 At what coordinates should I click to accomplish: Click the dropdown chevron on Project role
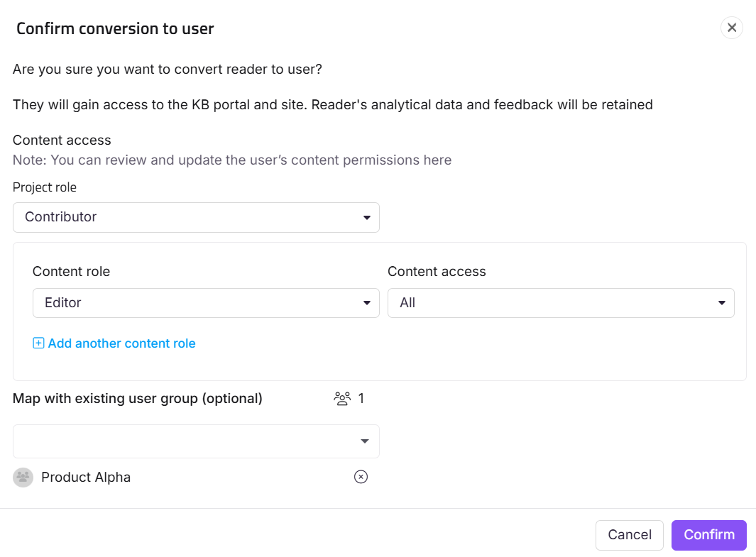[368, 217]
